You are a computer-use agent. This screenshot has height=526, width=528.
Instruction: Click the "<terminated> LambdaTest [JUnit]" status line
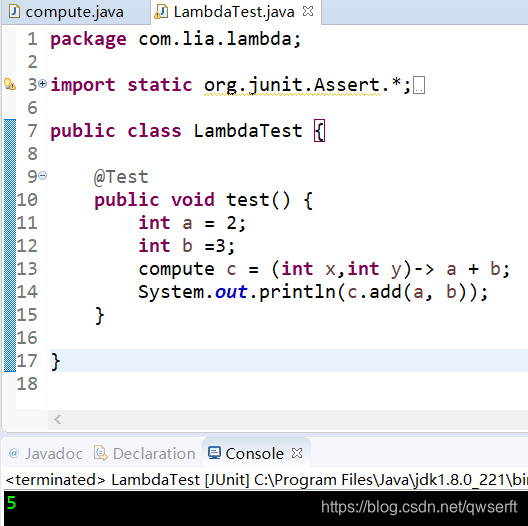click(x=127, y=480)
